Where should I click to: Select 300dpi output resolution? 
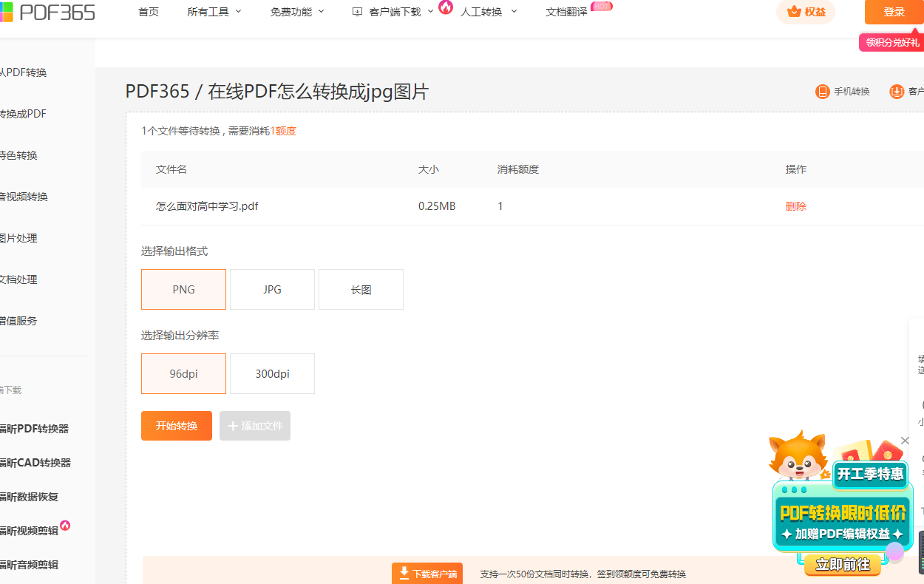coord(272,373)
